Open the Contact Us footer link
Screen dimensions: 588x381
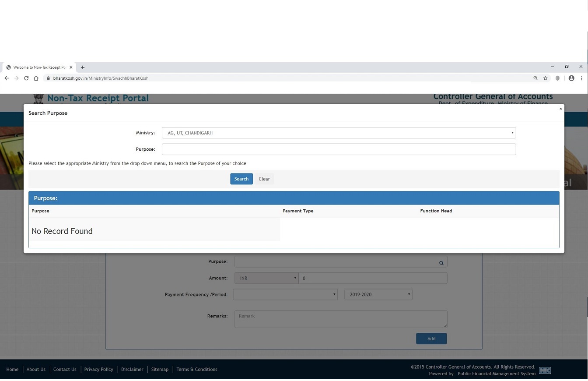[65, 369]
